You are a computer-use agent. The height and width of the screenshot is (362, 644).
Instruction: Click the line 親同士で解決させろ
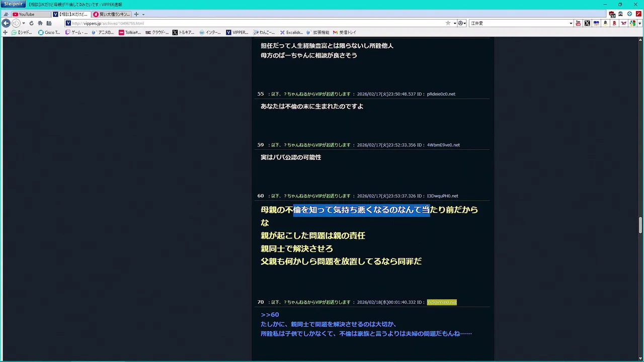coord(297,248)
